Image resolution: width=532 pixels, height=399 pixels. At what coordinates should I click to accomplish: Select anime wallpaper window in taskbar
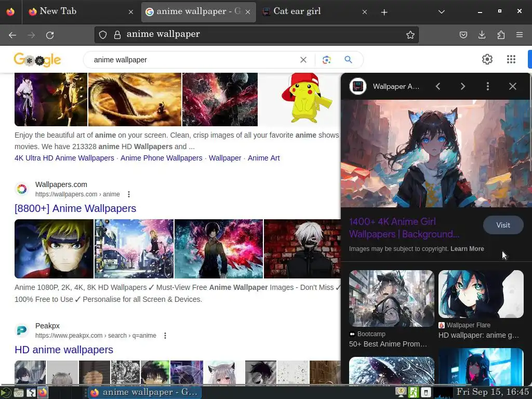tap(145, 393)
